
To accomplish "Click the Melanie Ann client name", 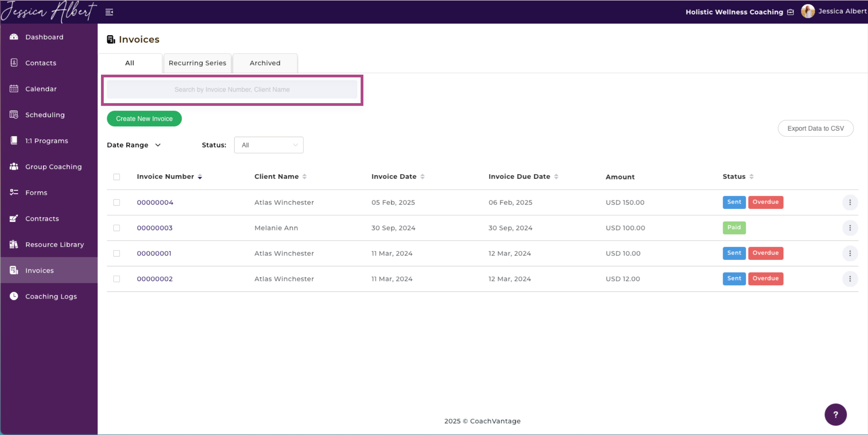I will coord(276,228).
